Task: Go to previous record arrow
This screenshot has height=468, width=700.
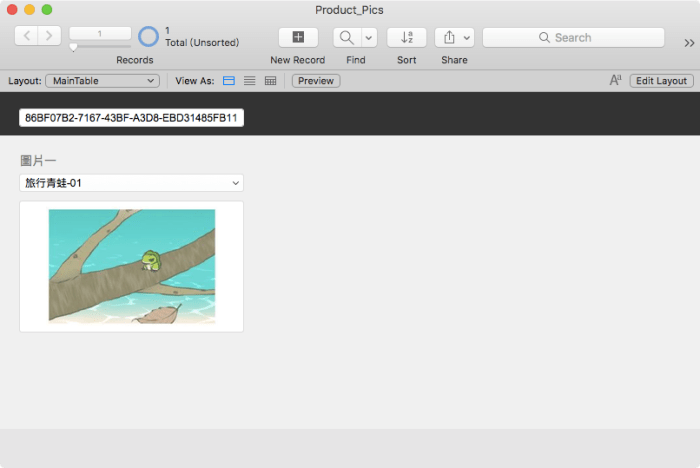Action: (27, 37)
